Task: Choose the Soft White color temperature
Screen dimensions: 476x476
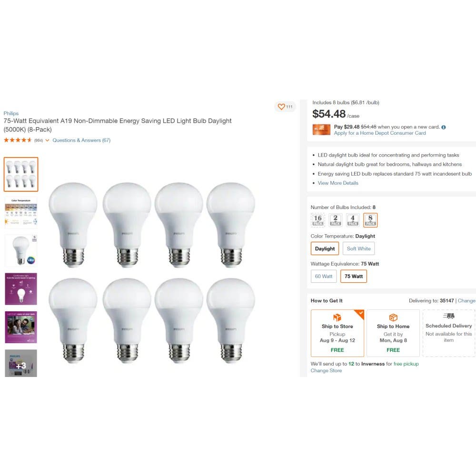Action: click(x=358, y=248)
